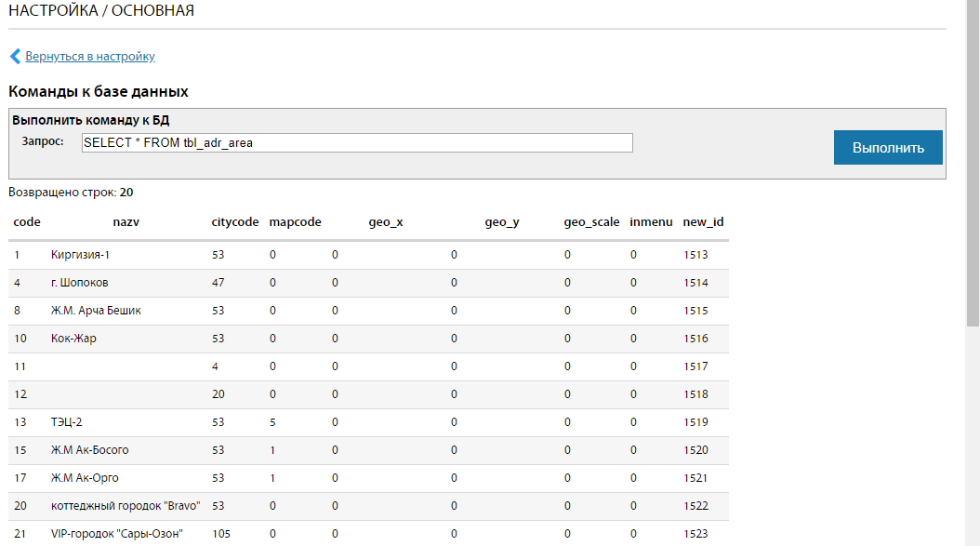The height and width of the screenshot is (546, 980).
Task: Click new_id value 1519
Action: pos(695,422)
